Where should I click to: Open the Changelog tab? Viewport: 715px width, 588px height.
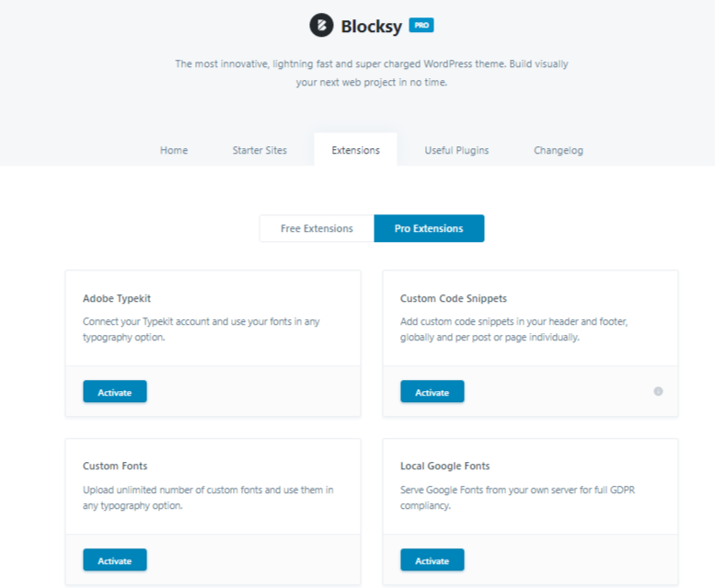[559, 150]
